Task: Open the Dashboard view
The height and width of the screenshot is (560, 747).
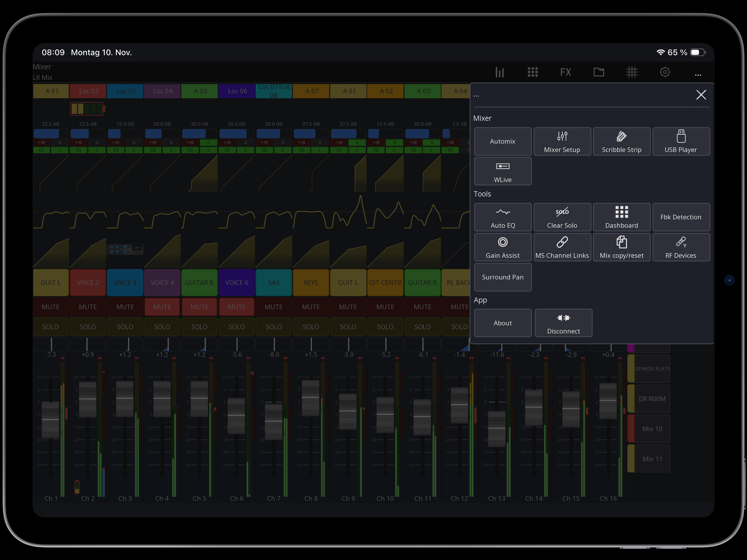Action: tap(621, 217)
